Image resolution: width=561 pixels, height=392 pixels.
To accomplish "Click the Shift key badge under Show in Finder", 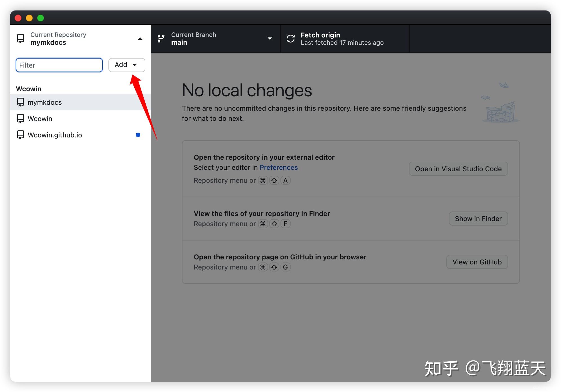I will pos(274,224).
